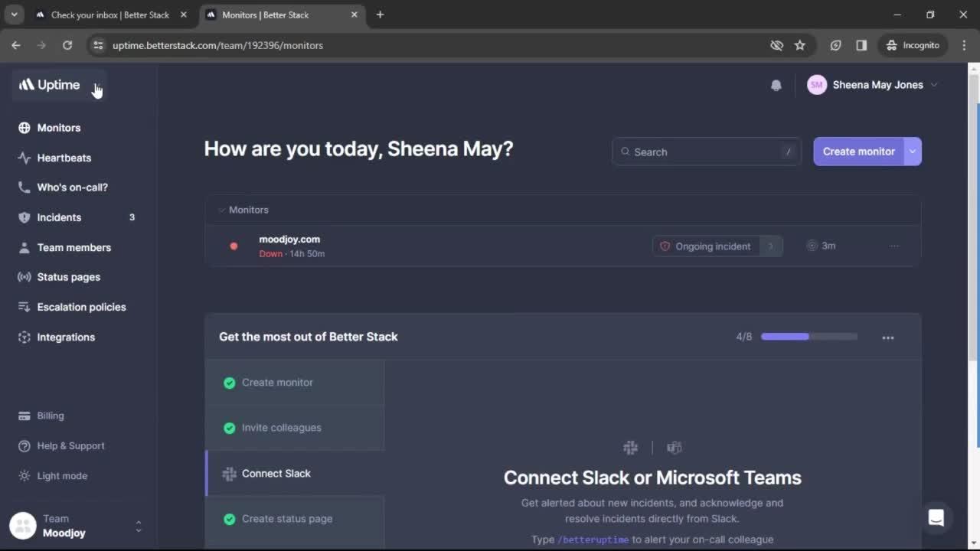
Task: Open moodjoy.com monitor options menu
Action: pos(894,246)
